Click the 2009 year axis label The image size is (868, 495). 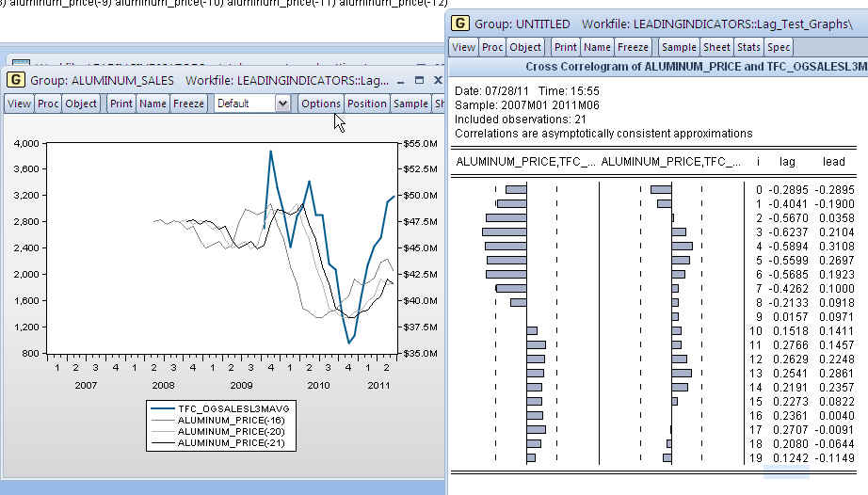click(x=241, y=385)
